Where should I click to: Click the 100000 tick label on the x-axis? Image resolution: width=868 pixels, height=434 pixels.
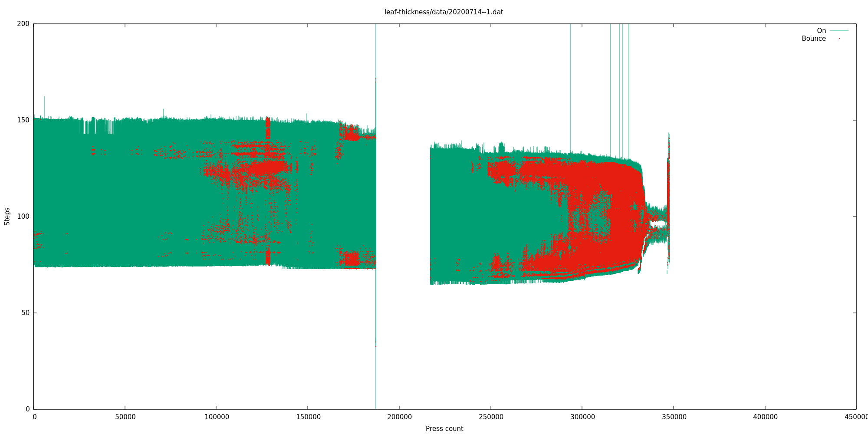click(x=217, y=417)
